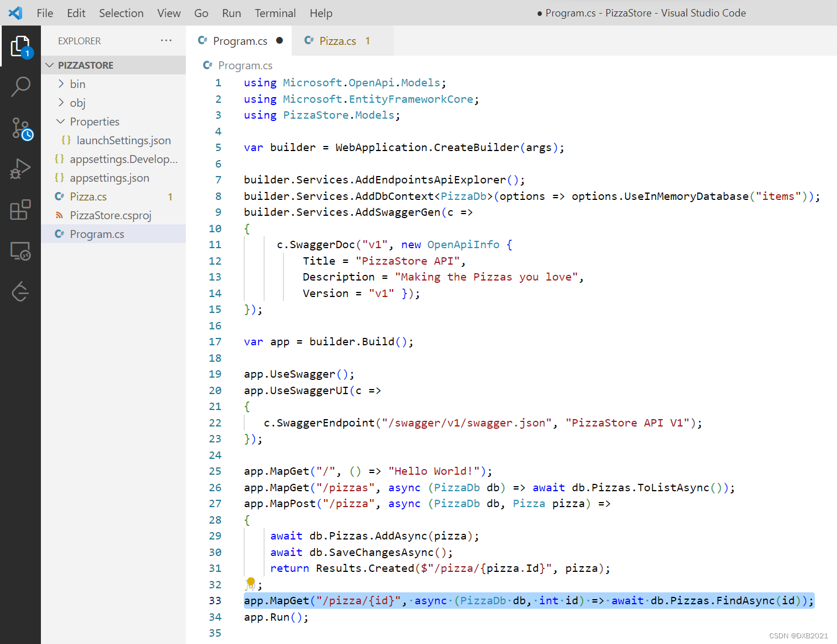The width and height of the screenshot is (837, 644).
Task: Open the Selection menu
Action: click(x=122, y=13)
